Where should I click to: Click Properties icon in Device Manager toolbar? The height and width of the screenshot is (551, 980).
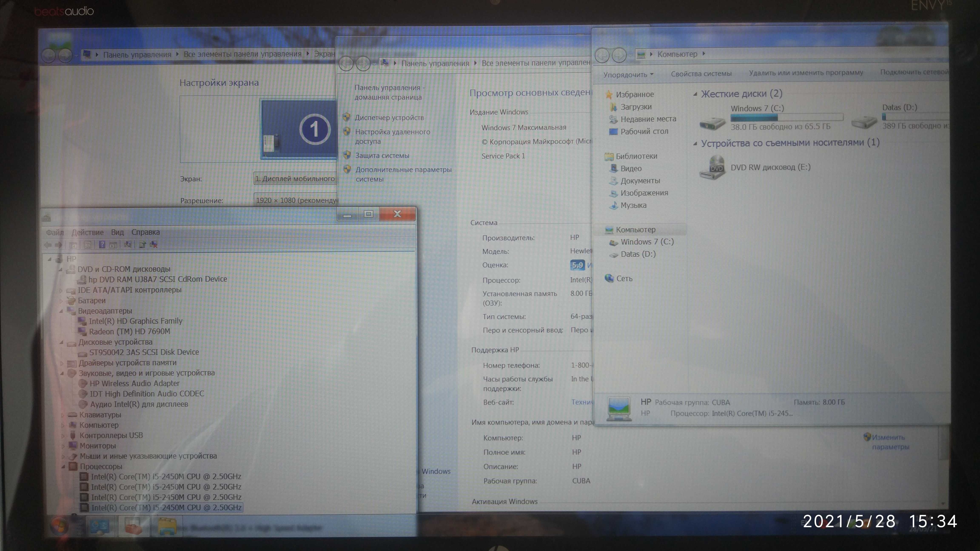point(87,245)
